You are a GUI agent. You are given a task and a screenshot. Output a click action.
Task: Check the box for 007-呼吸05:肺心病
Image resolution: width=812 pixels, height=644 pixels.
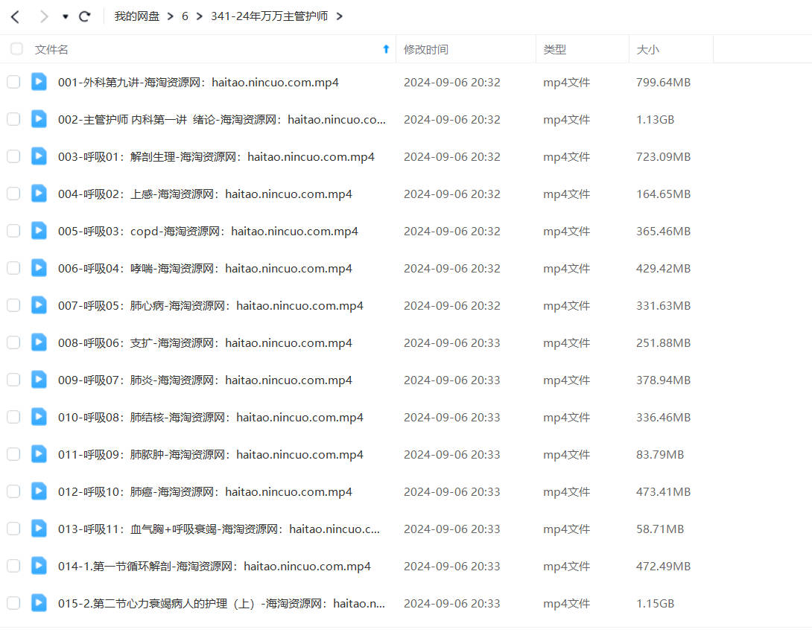click(x=13, y=305)
